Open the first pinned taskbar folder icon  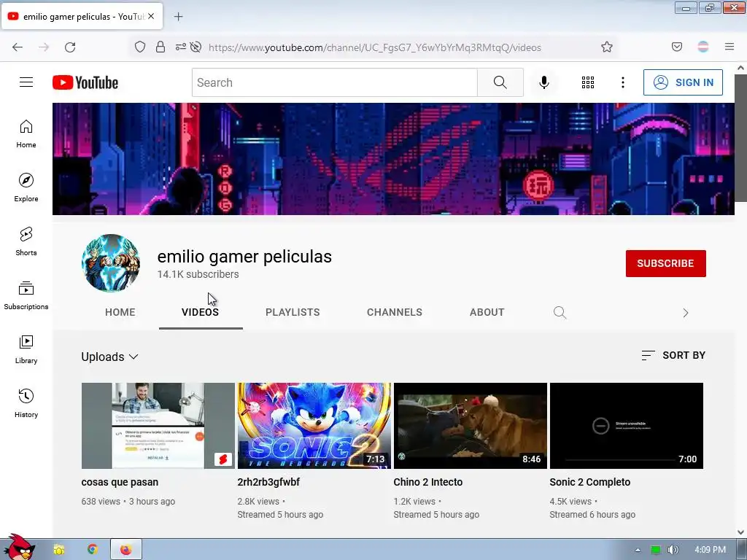[x=59, y=550]
